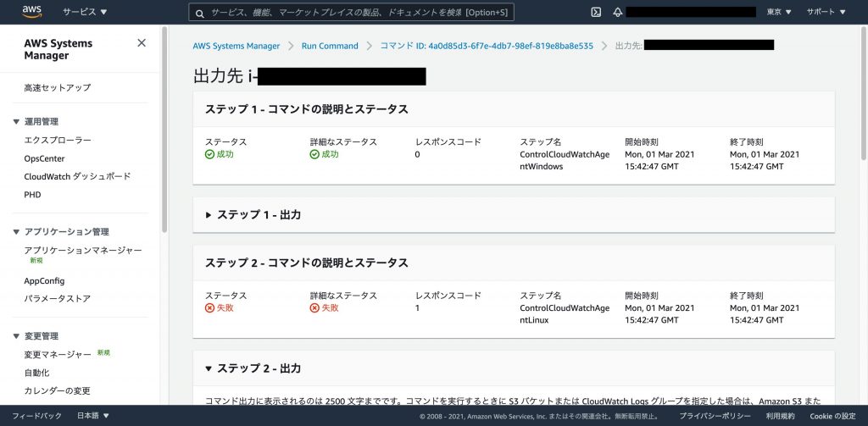Click the search magnifier icon
868x426 pixels.
click(x=200, y=13)
